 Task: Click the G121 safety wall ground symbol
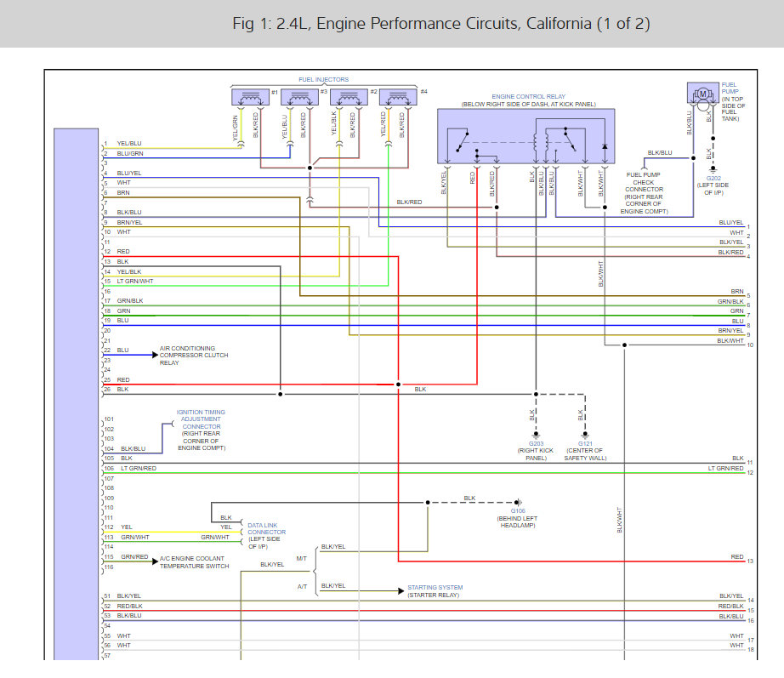(x=583, y=435)
